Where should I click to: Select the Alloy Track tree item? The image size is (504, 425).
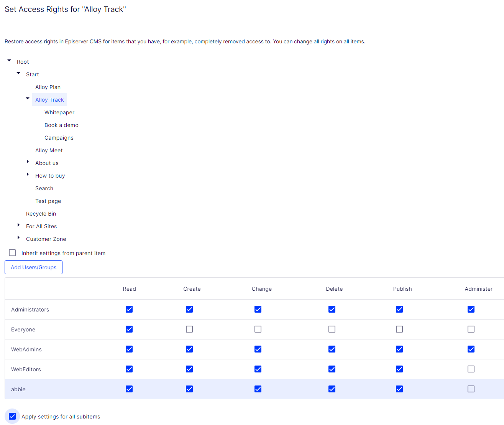(49, 100)
